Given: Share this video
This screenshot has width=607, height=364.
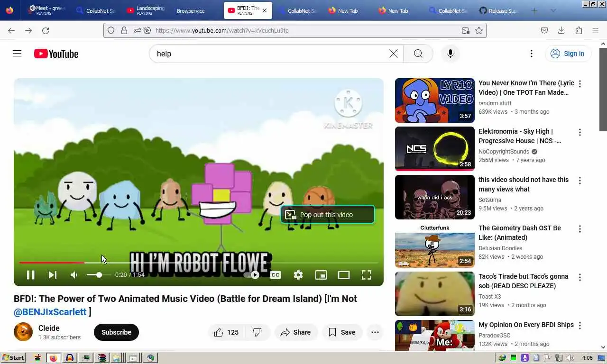Looking at the screenshot, I should [295, 332].
